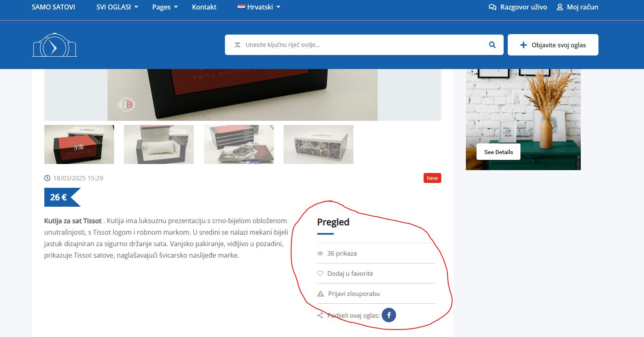Viewport: 644px width, 337px height.
Task: Click Objavite svoj oglas button
Action: pos(552,45)
